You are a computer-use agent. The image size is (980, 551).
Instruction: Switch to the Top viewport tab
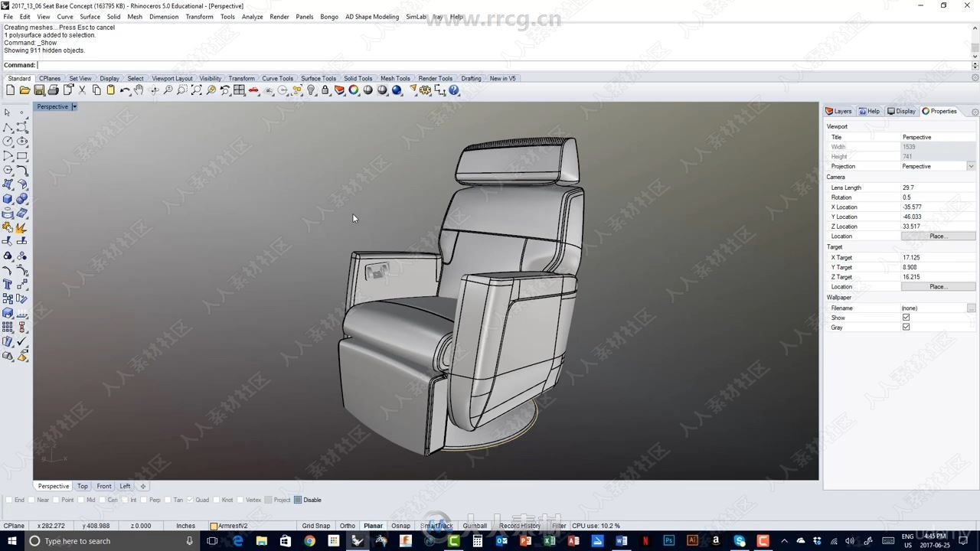tap(83, 486)
